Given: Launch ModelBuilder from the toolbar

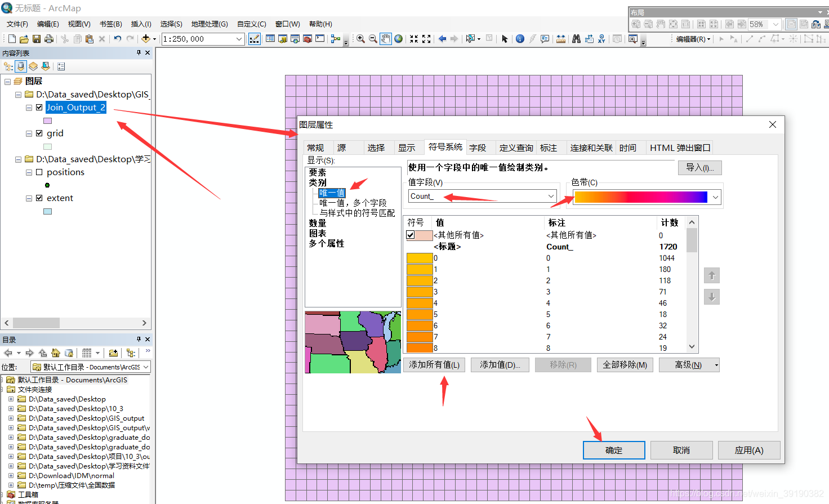Looking at the screenshot, I should pyautogui.click(x=336, y=39).
